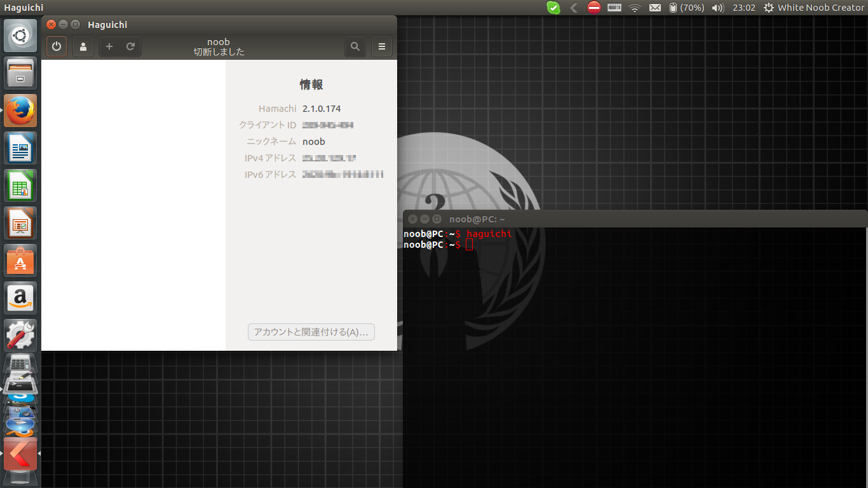This screenshot has width=868, height=488.
Task: Open the Trash at launcher bottom
Action: coord(20,478)
